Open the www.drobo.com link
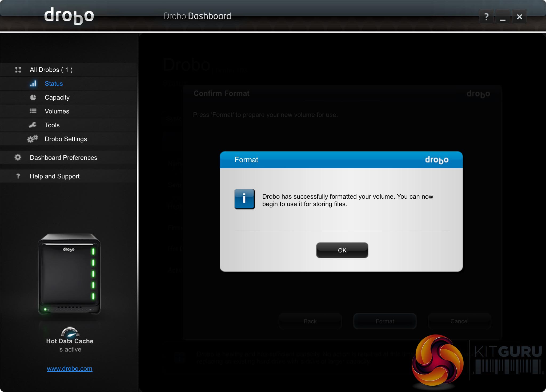This screenshot has height=392, width=546. 70,369
